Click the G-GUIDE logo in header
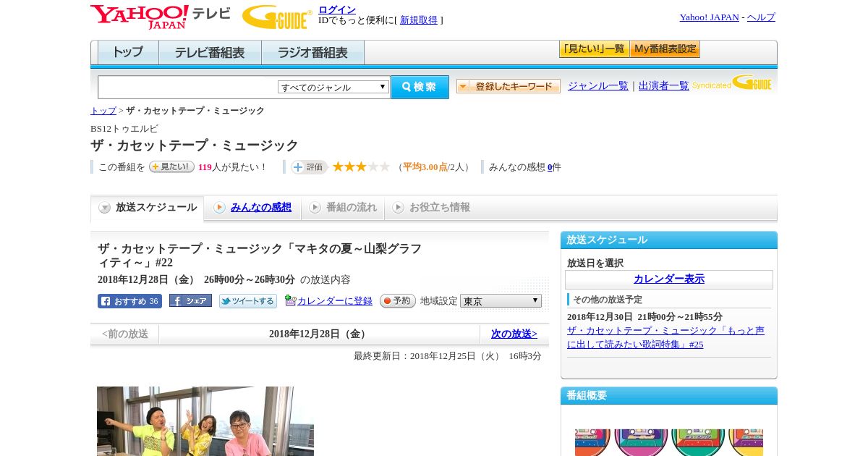Screen dimensions: 868x456 (277, 17)
